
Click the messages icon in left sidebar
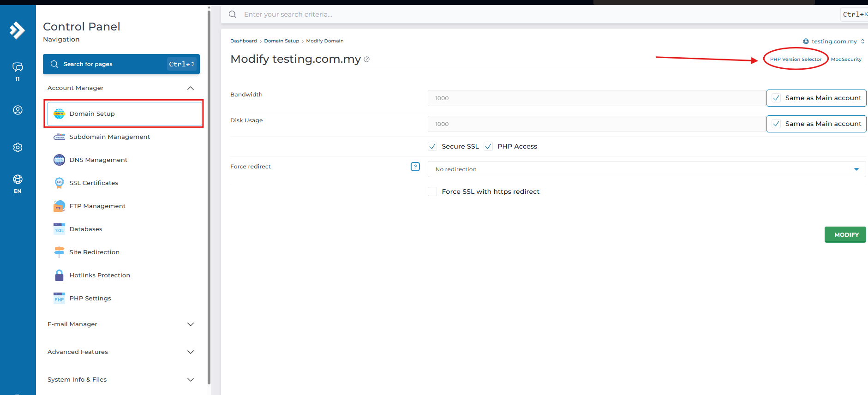coord(18,67)
